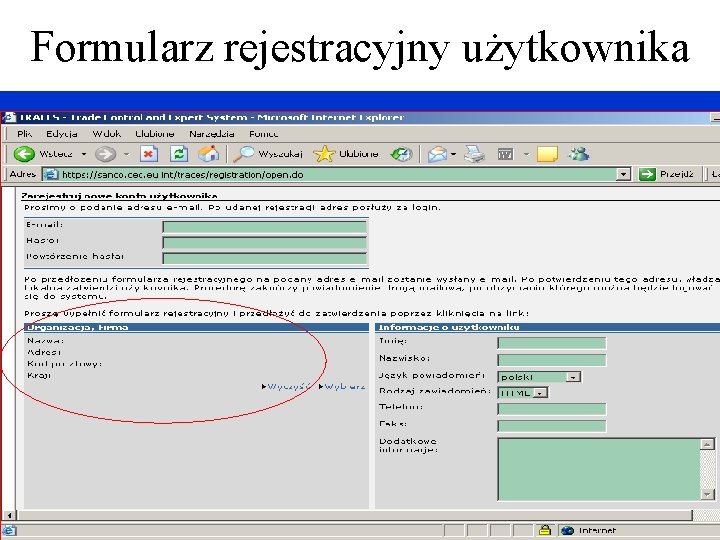The height and width of the screenshot is (540, 720).
Task: Open the Rodzaj zawiadomień HTML dropdown
Action: pos(523,393)
